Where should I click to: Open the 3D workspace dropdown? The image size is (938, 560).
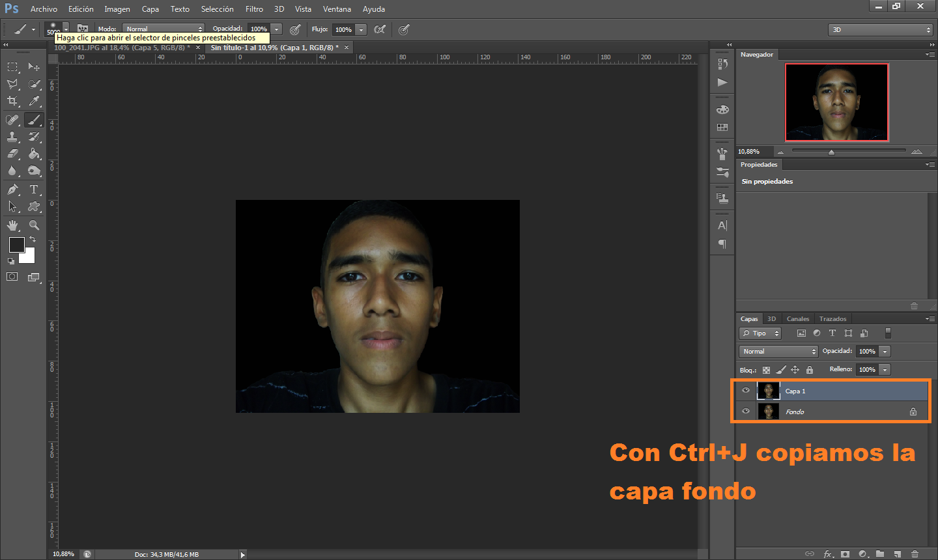pos(881,29)
